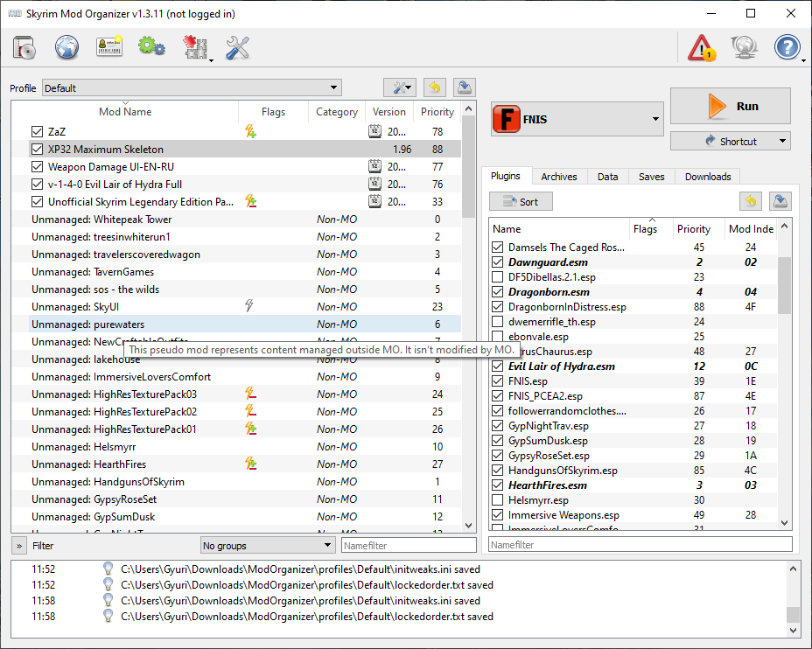This screenshot has height=649, width=812.
Task: Disable the FNIS.esp plugin checkbox
Action: [x=498, y=382]
